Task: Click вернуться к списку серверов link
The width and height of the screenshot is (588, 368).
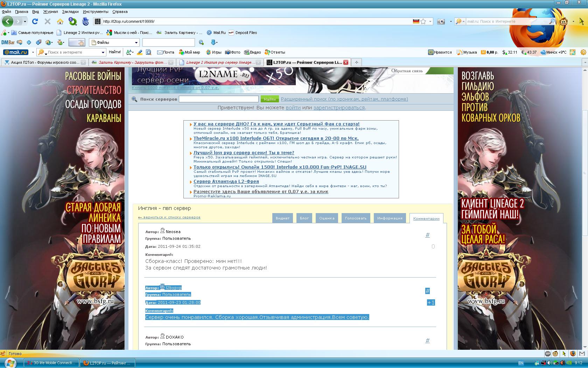Action: (x=169, y=217)
